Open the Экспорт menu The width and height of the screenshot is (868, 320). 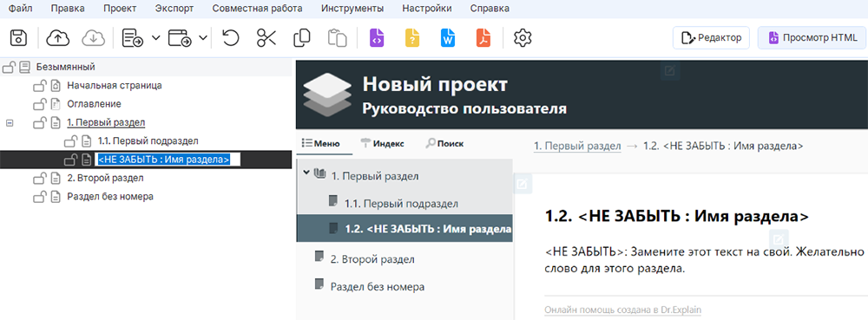[x=174, y=9]
